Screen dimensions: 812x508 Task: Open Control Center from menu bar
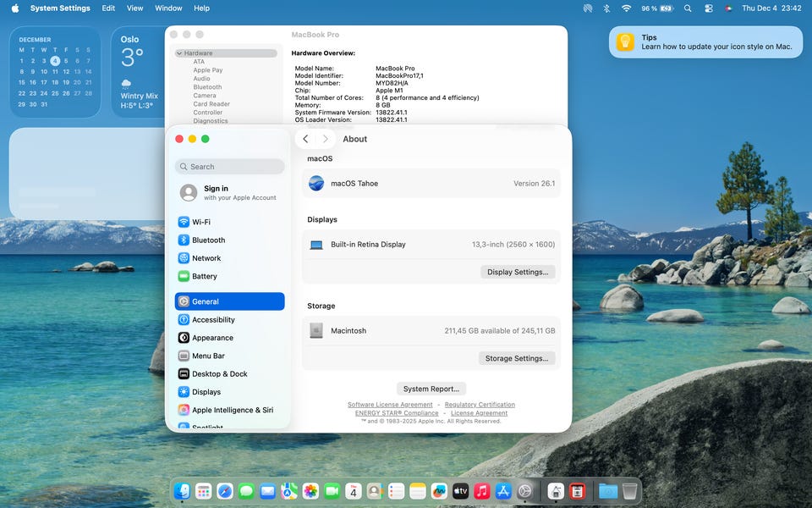pyautogui.click(x=709, y=8)
